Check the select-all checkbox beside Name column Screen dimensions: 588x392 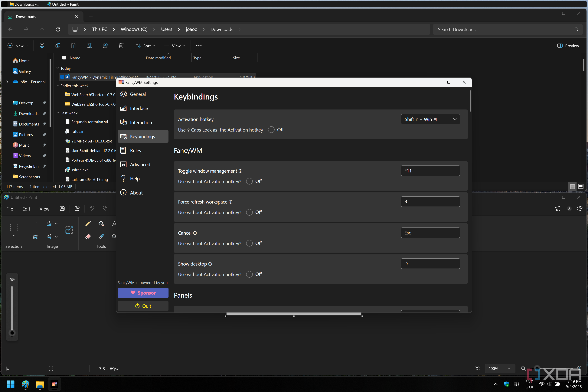point(64,58)
